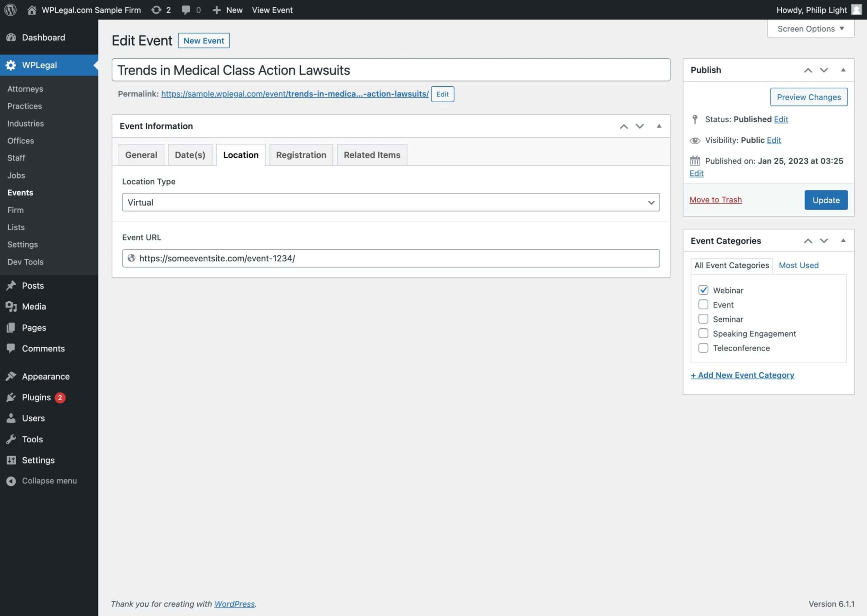Click View Event in the admin bar
The height and width of the screenshot is (616, 867).
click(272, 10)
